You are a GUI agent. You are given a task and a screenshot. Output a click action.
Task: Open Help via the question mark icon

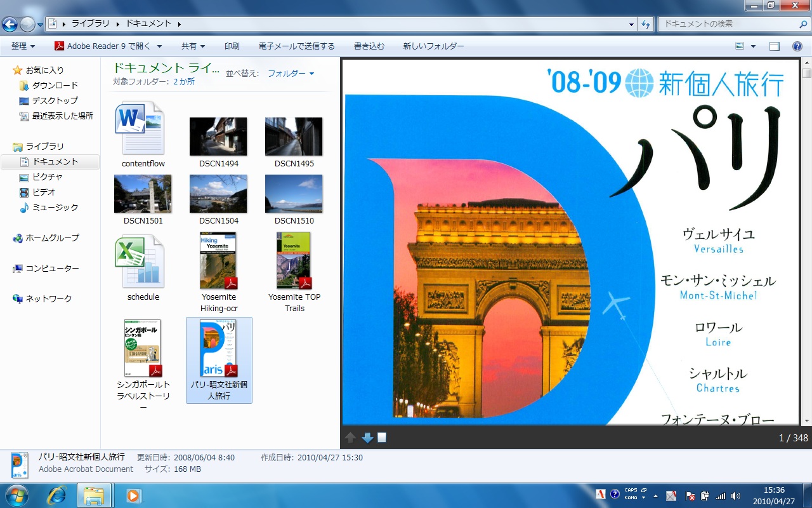pyautogui.click(x=797, y=46)
